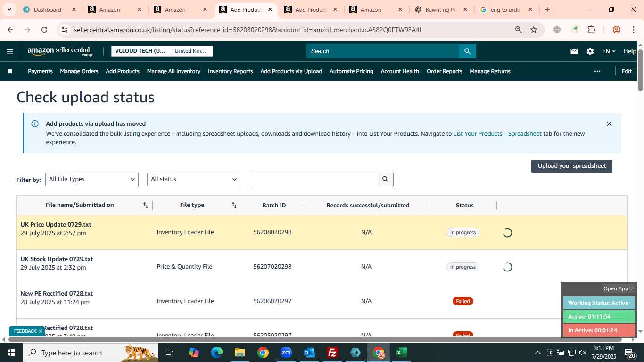This screenshot has width=644, height=362.
Task: Open the tab search chevron dropdown
Action: click(x=9, y=9)
